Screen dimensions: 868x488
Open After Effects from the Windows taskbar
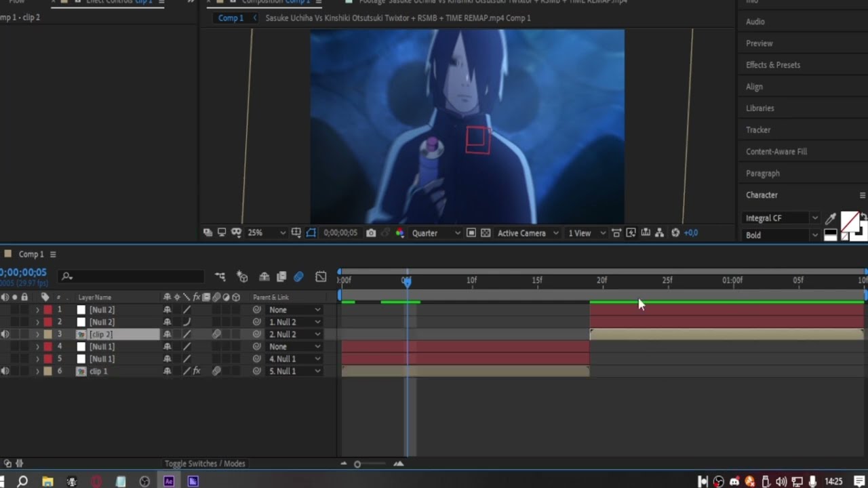click(x=169, y=481)
